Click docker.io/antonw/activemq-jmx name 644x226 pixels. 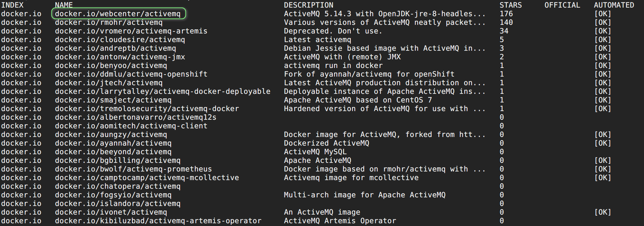[120, 57]
